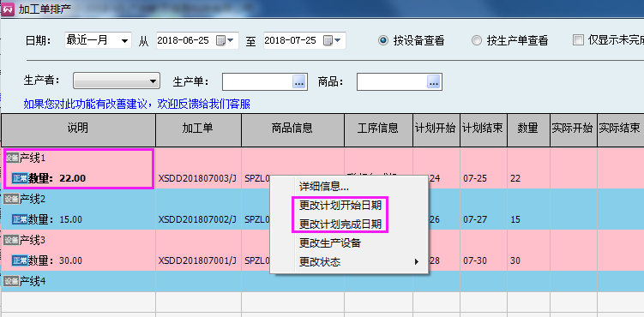The width and height of the screenshot is (644, 317).
Task: Expand the 更改状态 submenu arrow
Action: pyautogui.click(x=417, y=261)
